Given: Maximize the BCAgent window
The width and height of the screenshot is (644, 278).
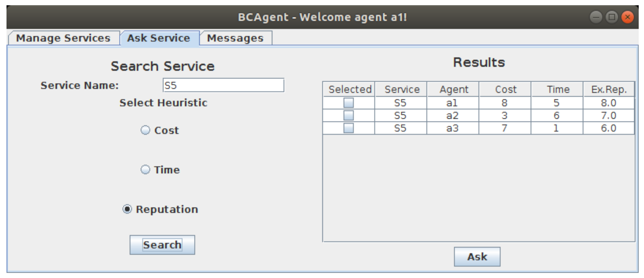Looking at the screenshot, I should pyautogui.click(x=612, y=17).
